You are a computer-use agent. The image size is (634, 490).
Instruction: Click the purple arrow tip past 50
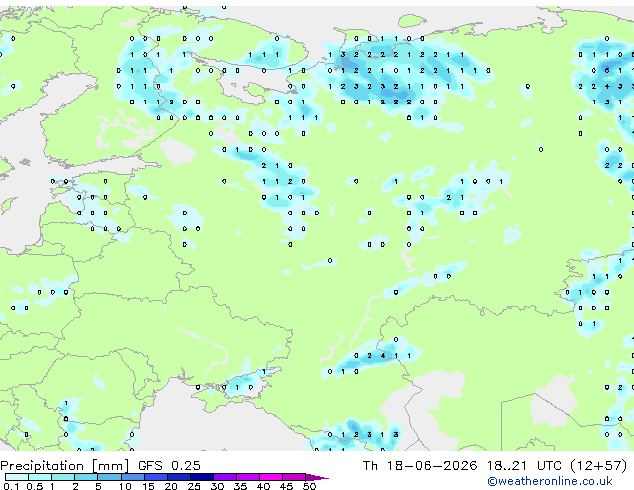tap(317, 478)
